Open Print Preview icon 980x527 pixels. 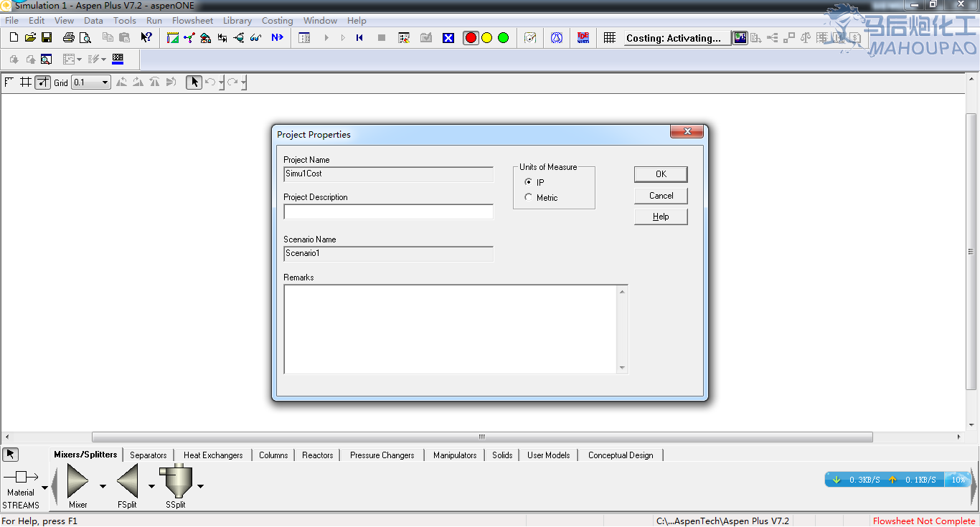click(85, 37)
